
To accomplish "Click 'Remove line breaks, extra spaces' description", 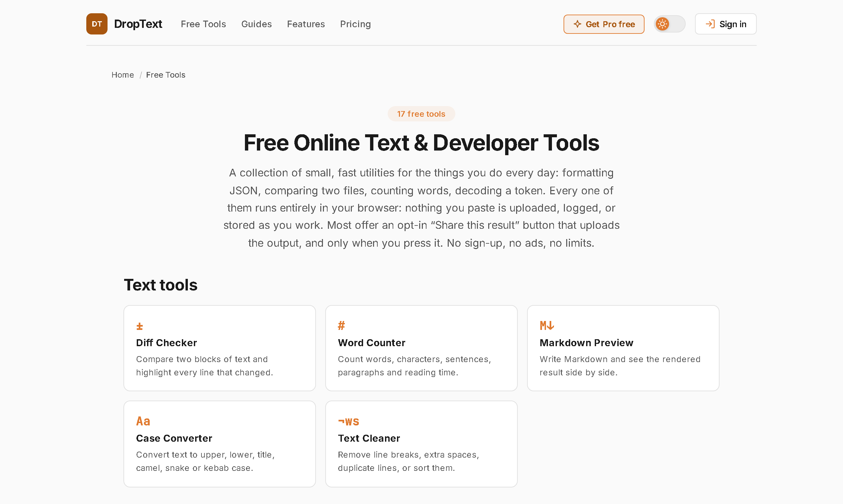I will pos(409,461).
